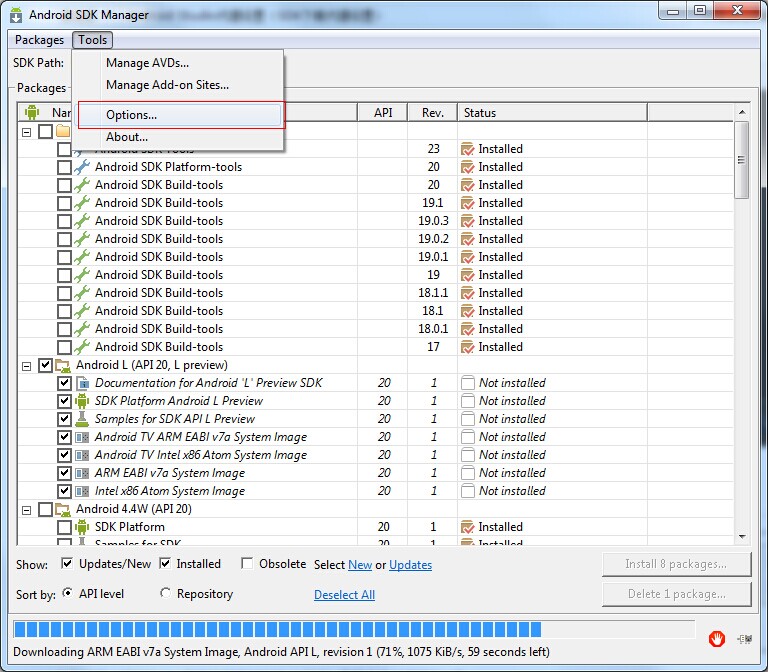Click the Android L folder icon
The height and width of the screenshot is (672, 768).
click(x=62, y=365)
